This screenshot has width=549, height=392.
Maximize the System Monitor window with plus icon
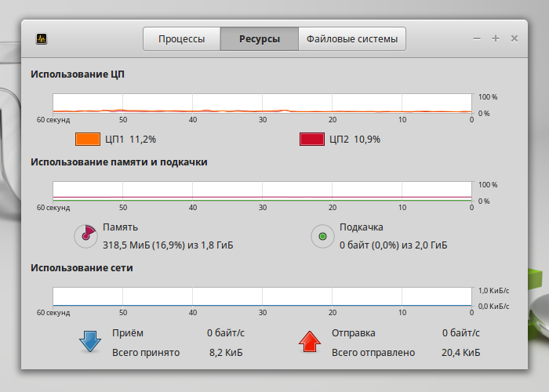tap(496, 38)
